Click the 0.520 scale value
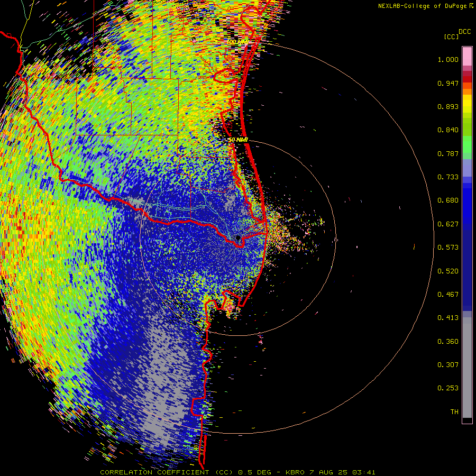This screenshot has height=476, width=476. 448,271
